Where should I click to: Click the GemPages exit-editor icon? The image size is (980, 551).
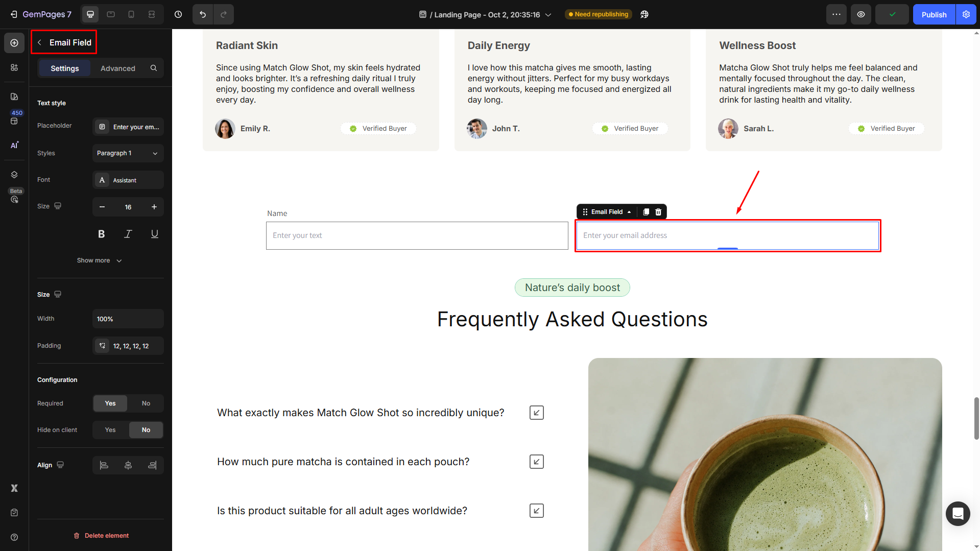[x=14, y=14]
